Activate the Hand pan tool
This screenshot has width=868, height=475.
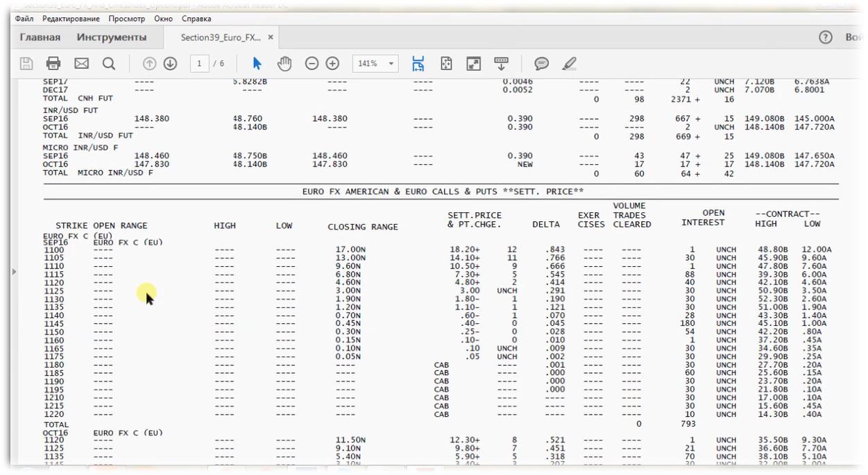tap(284, 64)
